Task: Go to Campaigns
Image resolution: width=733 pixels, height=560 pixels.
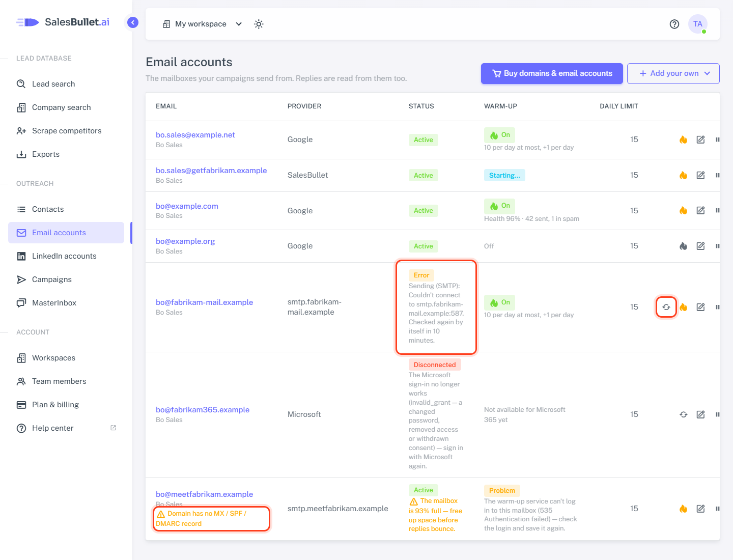Action: pyautogui.click(x=66, y=279)
